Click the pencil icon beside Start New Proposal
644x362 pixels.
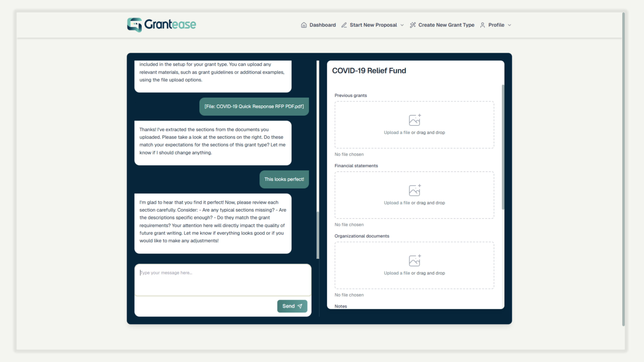click(x=344, y=25)
